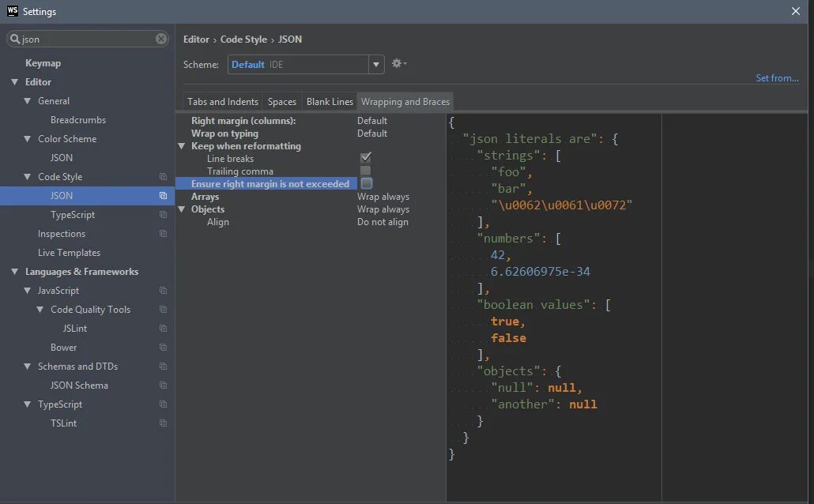Click project-level icon beside TypeScript under Languages
Image resolution: width=814 pixels, height=504 pixels.
(x=163, y=404)
